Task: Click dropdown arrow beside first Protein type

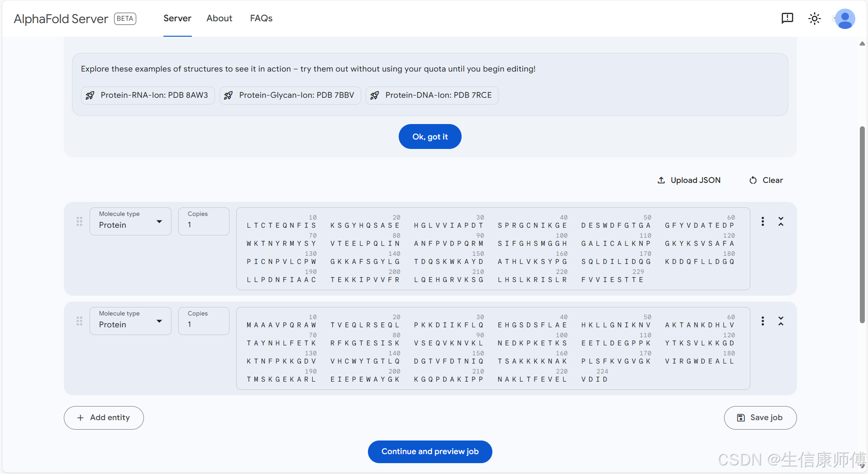Action: [159, 221]
